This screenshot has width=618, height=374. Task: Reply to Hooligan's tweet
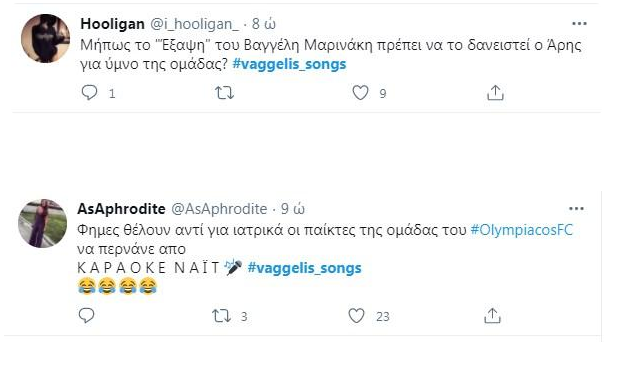[89, 93]
